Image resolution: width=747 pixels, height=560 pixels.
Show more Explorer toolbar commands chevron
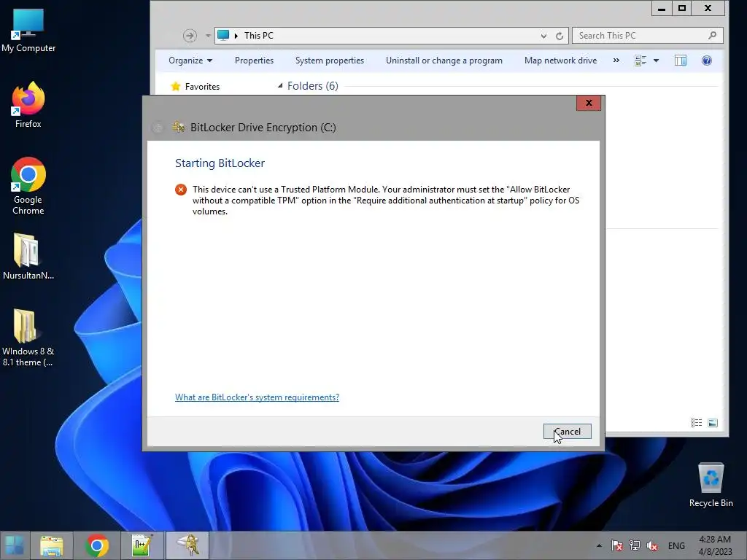[x=616, y=61]
